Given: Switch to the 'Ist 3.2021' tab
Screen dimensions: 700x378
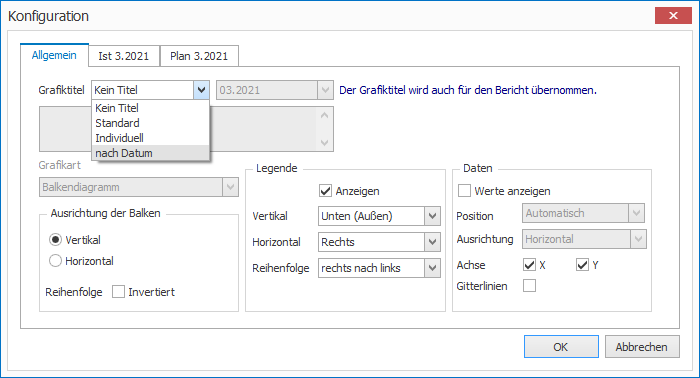Looking at the screenshot, I should point(124,56).
